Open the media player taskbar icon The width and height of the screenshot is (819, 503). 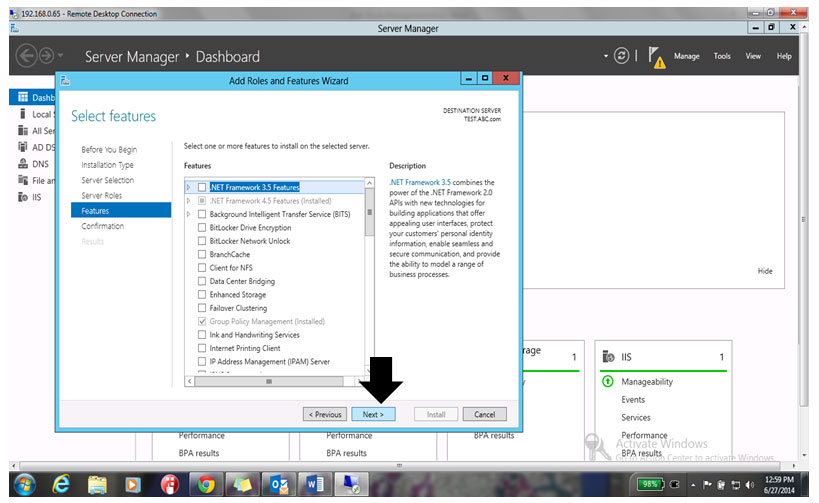(133, 485)
